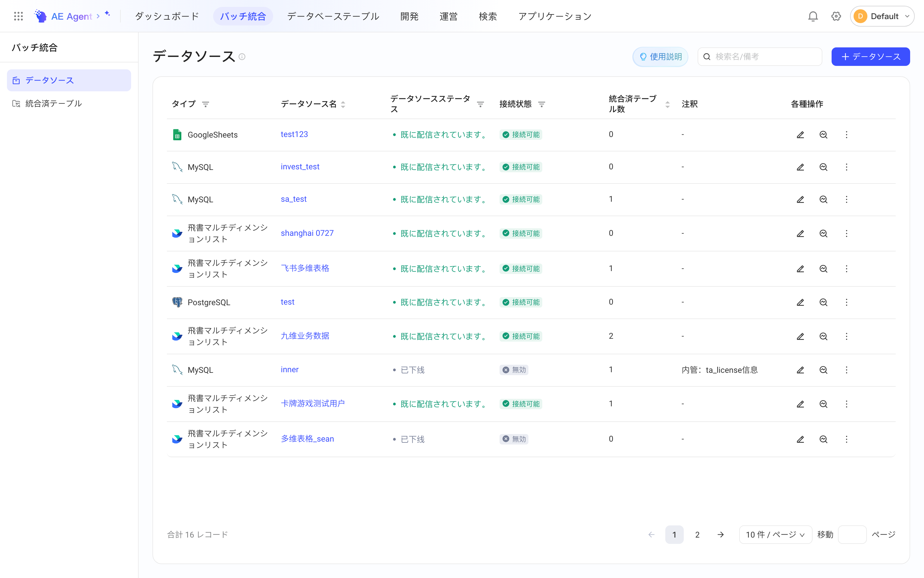This screenshot has height=578, width=924.
Task: Open the 運営 tab
Action: pyautogui.click(x=448, y=16)
